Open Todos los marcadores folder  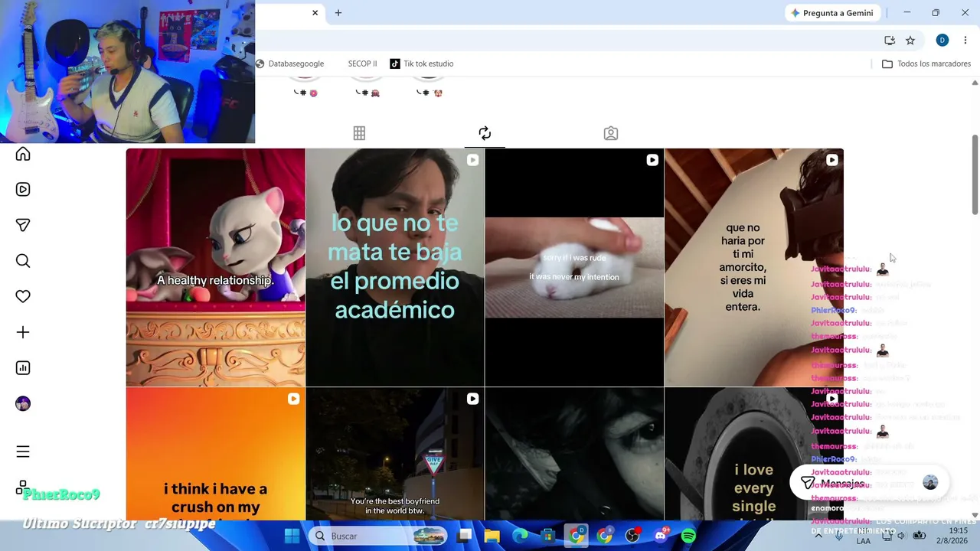[x=926, y=64]
